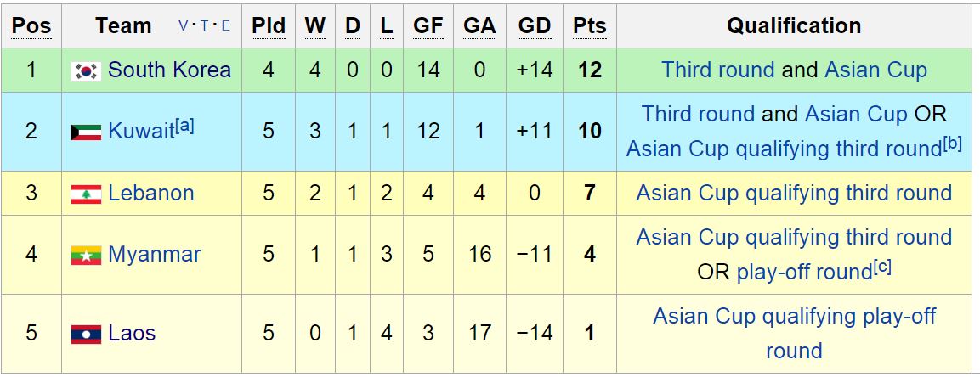Click the Myanmar flag icon
Viewport: 980px width, 377px height.
(x=86, y=255)
